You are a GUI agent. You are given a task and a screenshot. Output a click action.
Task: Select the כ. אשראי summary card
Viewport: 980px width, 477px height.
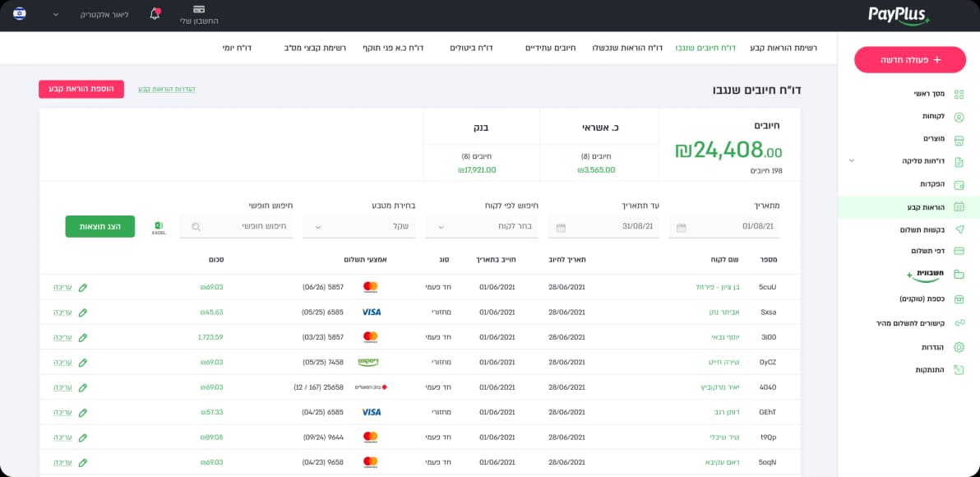coord(599,145)
